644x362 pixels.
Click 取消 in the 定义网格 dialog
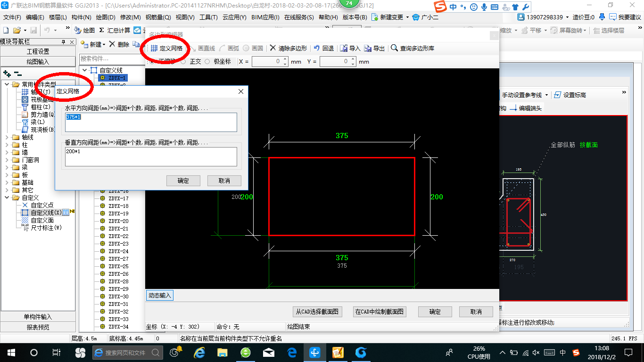[x=224, y=181]
